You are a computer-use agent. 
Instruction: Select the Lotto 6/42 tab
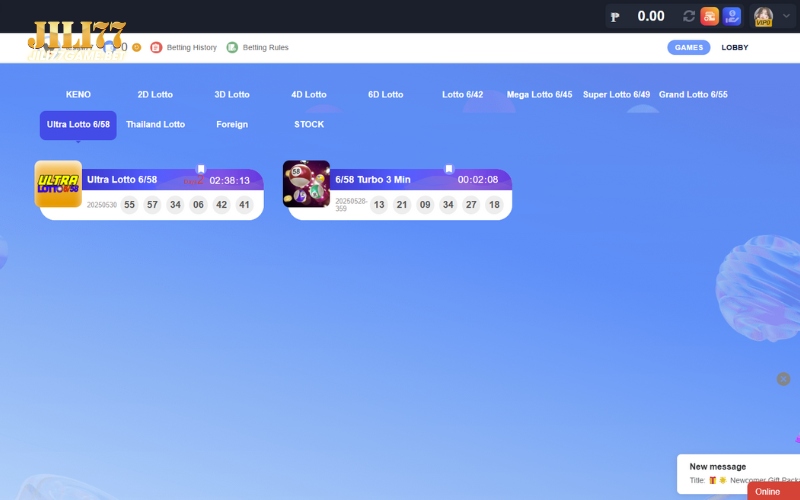coord(462,94)
